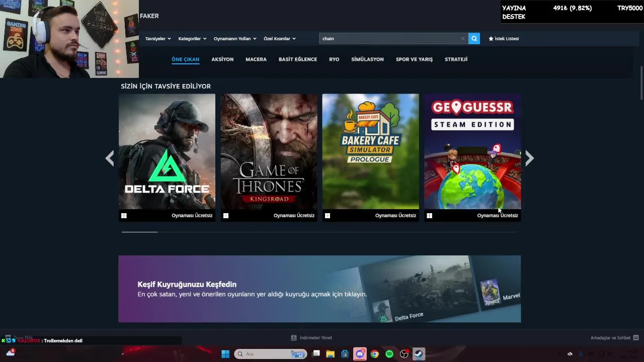This screenshot has height=362, width=644.
Task: Open Oynamanın Yolları dropdown menu
Action: 235,39
